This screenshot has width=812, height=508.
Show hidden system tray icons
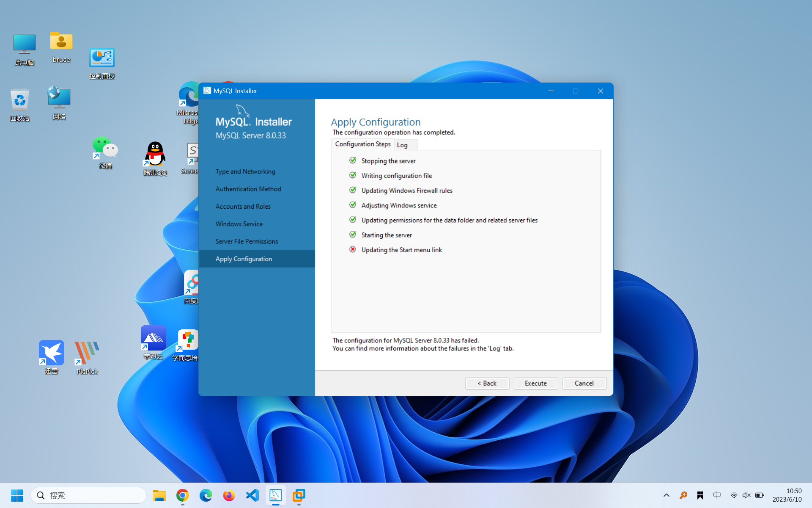(667, 495)
